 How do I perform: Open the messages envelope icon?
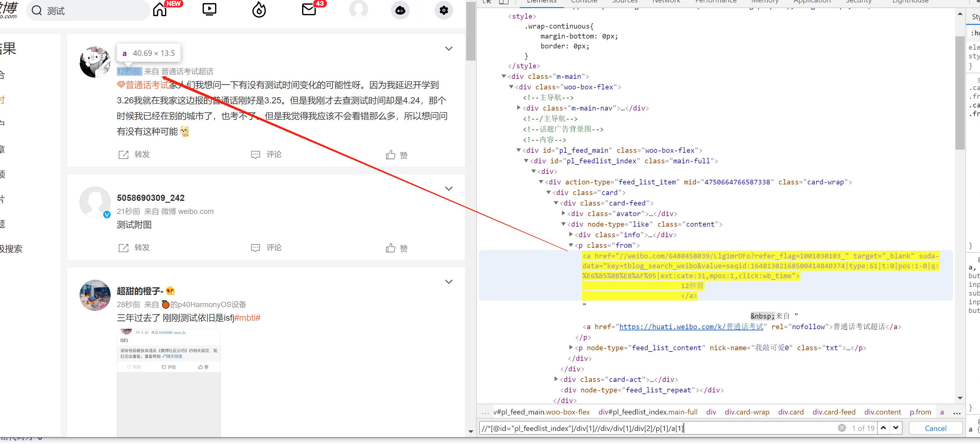pos(309,10)
